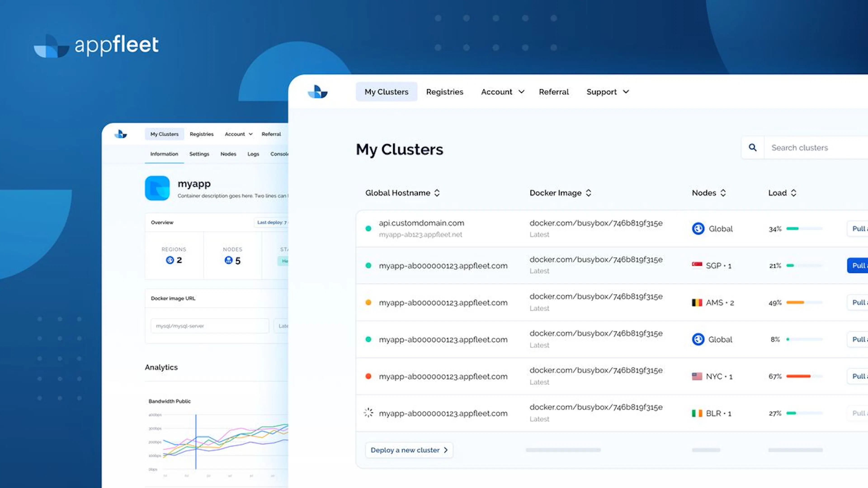Click the US flag icon next to NYC
Image resolution: width=868 pixels, height=488 pixels.
(x=697, y=376)
